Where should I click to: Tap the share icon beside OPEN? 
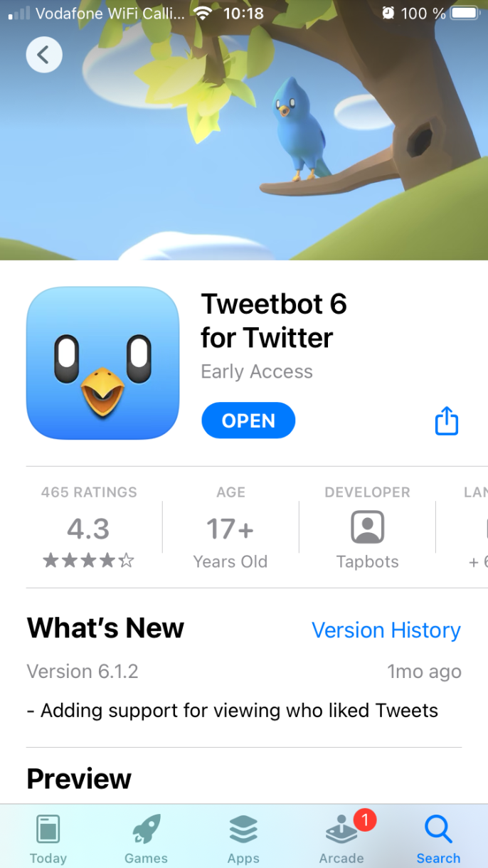(x=446, y=420)
